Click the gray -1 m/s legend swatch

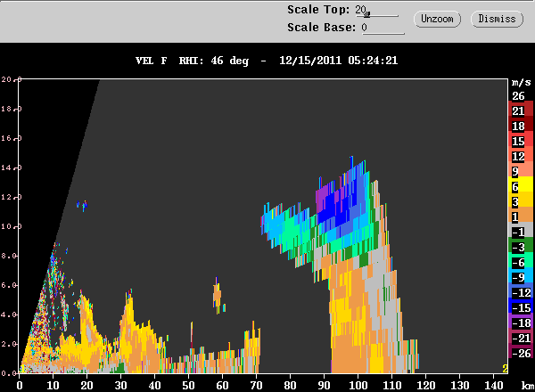(x=521, y=230)
